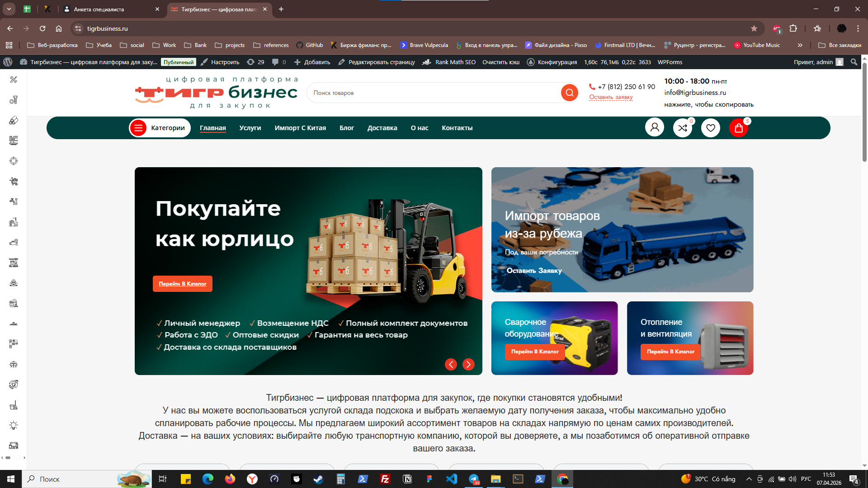Open the broom and bucket cleaning sidebar icon
The height and width of the screenshot is (488, 868).
pyautogui.click(x=14, y=405)
